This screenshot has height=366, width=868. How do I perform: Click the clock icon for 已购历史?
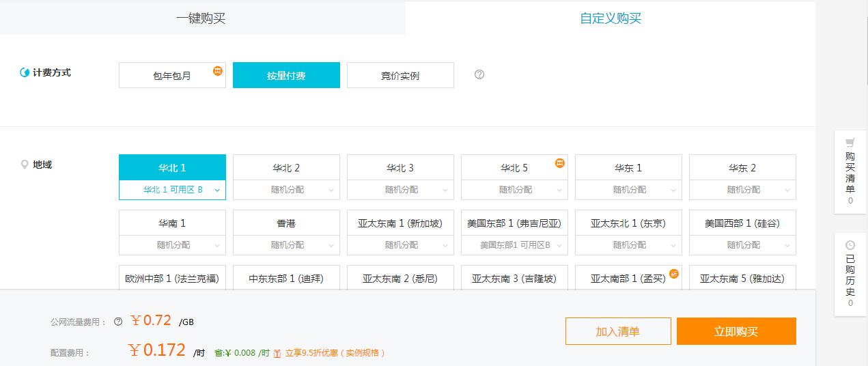850,244
